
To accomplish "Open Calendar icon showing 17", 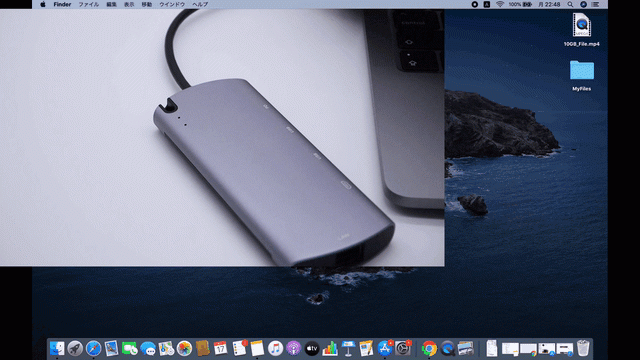I will coord(221,349).
